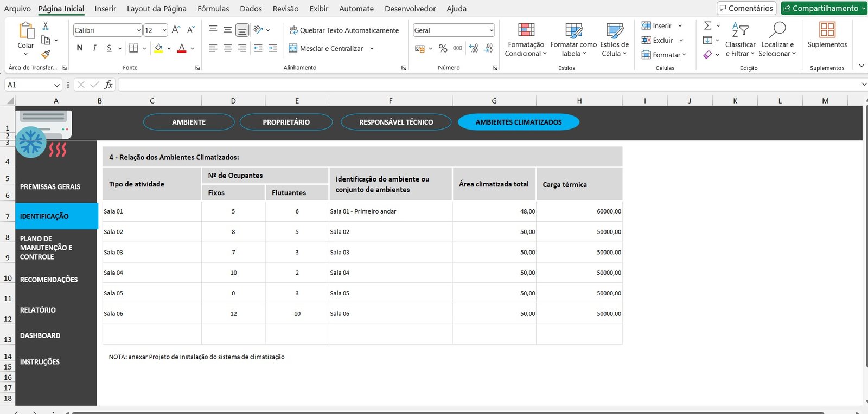Toggle bottom align for cell text
This screenshot has height=414, width=868.
point(242,30)
